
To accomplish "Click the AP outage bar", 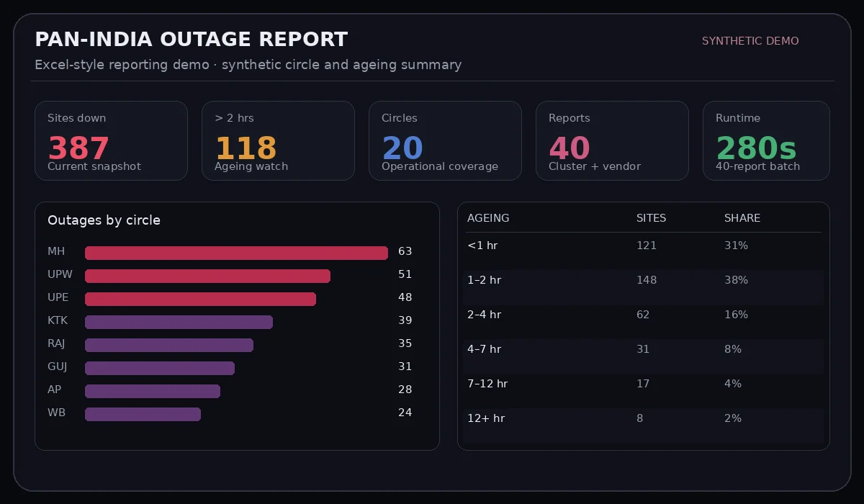I will 153,391.
